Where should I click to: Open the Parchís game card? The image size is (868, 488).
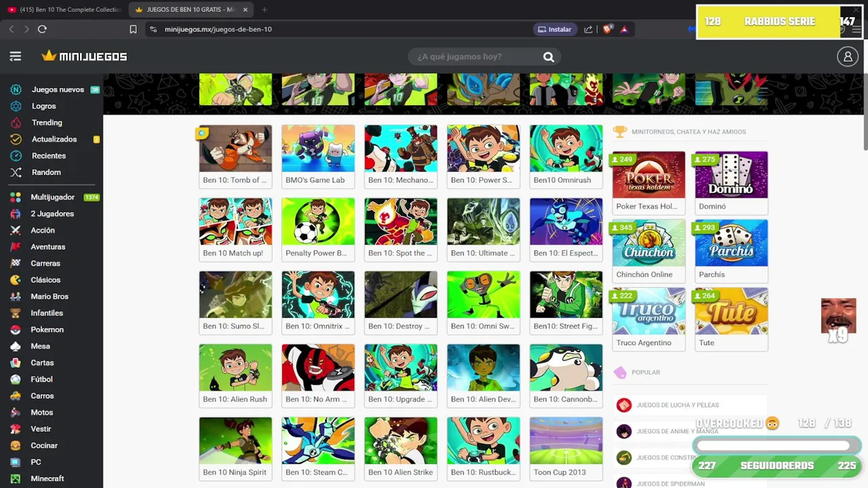pos(732,251)
